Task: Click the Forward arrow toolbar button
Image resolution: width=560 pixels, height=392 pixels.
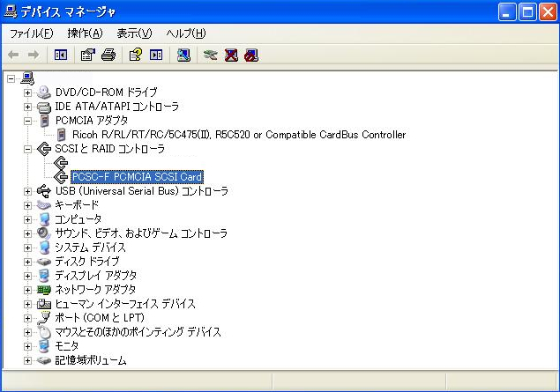Action: pyautogui.click(x=34, y=55)
